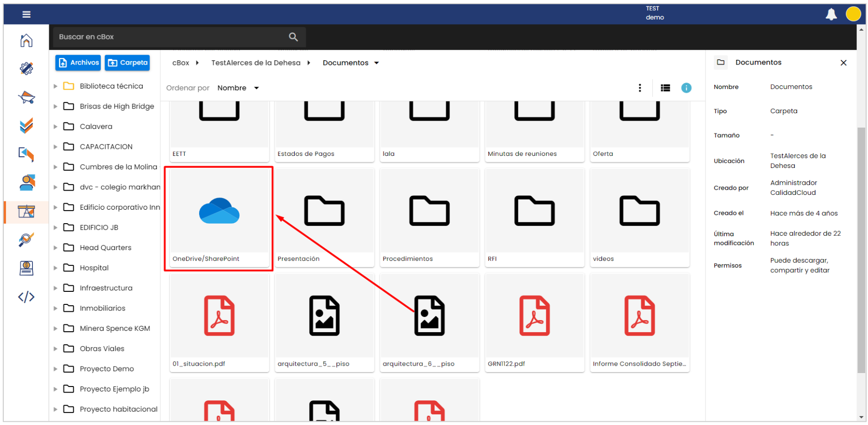868x425 pixels.
Task: Open the gear settings module icon in sidebar
Action: (26, 69)
